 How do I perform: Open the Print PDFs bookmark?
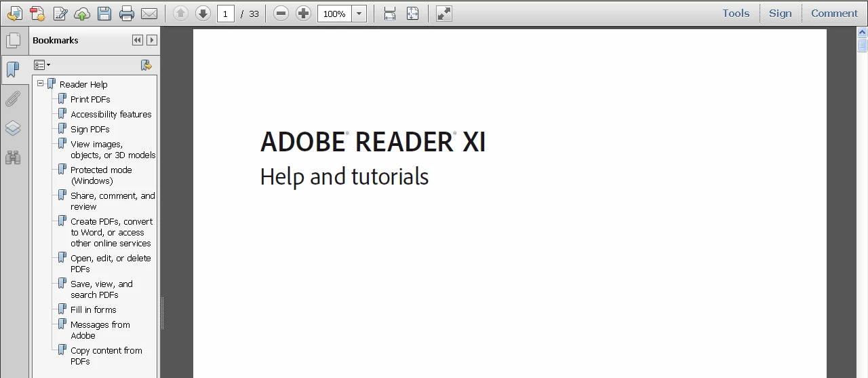(x=90, y=99)
